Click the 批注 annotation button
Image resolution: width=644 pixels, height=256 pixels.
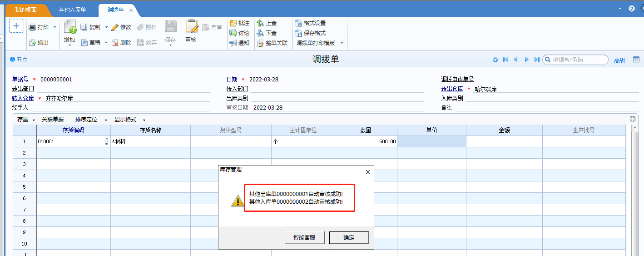point(239,23)
